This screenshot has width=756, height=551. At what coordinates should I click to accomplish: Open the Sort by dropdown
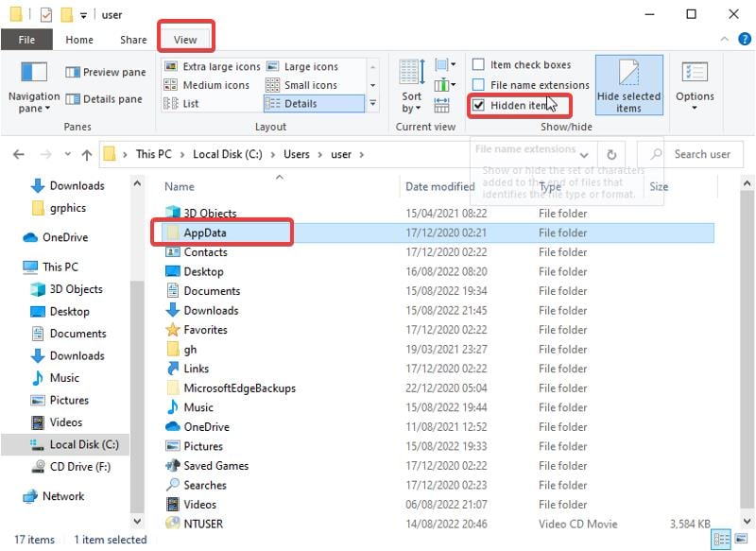pyautogui.click(x=411, y=87)
